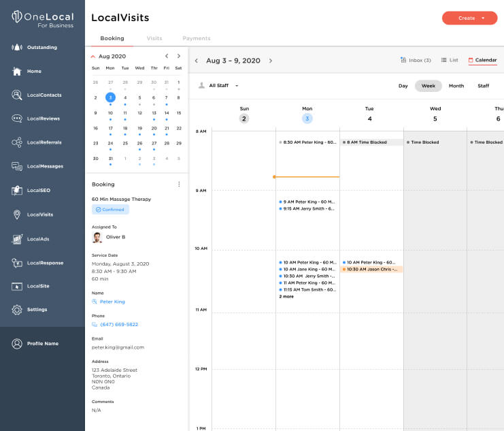The width and height of the screenshot is (504, 431).
Task: Open Peter King contact link
Action: [x=112, y=302]
